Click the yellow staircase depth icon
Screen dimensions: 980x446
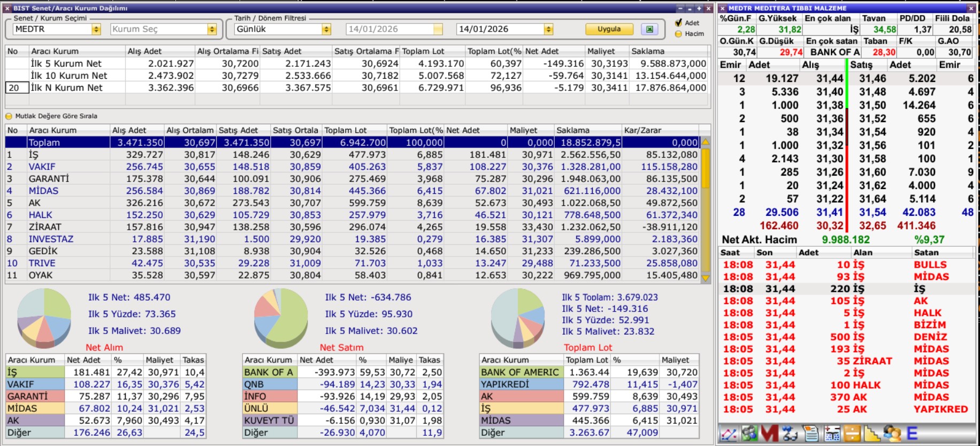tap(872, 433)
